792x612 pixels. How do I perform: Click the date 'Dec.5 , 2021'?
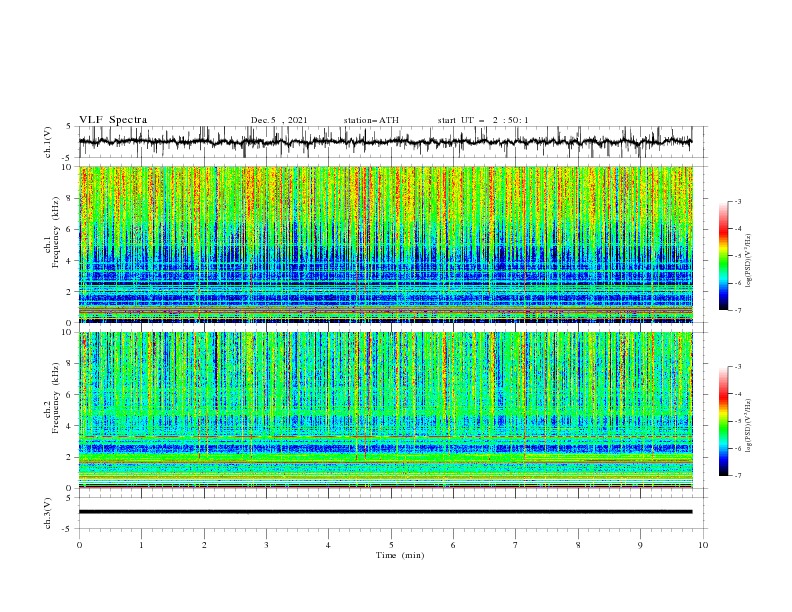279,120
